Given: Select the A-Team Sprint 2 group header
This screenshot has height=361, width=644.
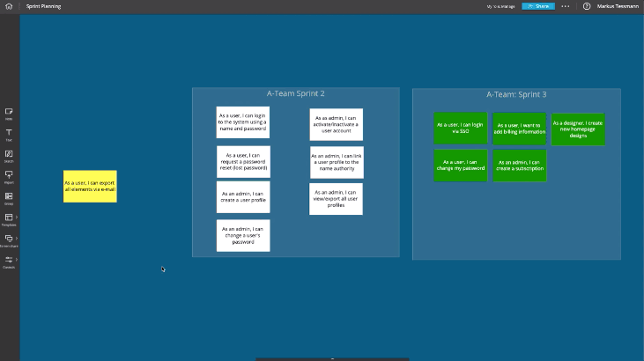Looking at the screenshot, I should tap(295, 93).
